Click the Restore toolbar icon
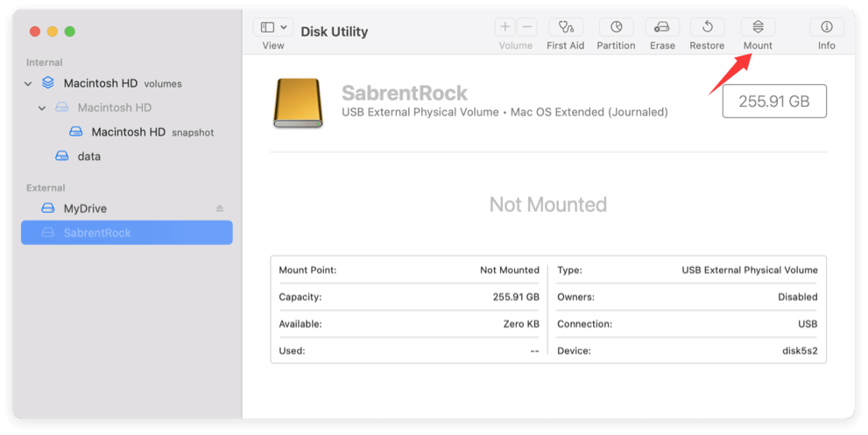868x435 pixels. point(707,26)
